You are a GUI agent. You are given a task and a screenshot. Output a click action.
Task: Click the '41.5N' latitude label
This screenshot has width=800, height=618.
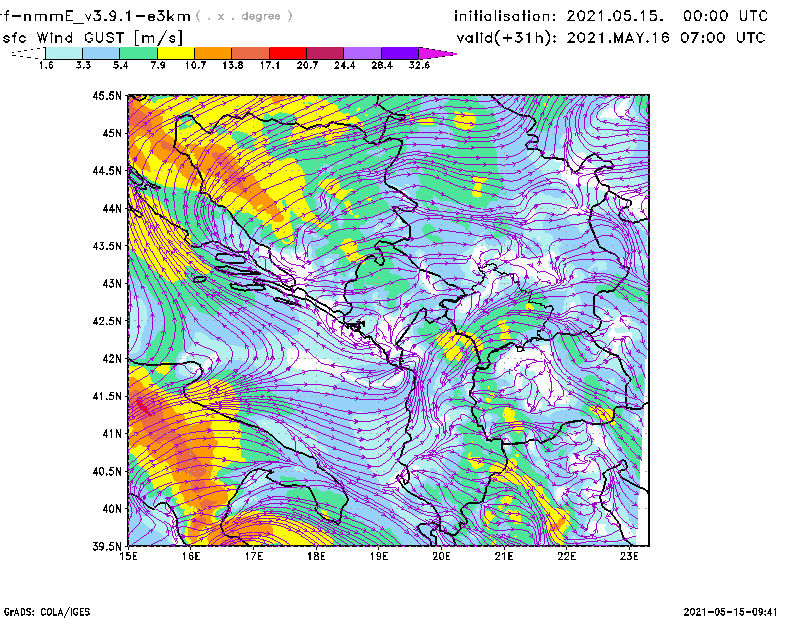pyautogui.click(x=108, y=396)
